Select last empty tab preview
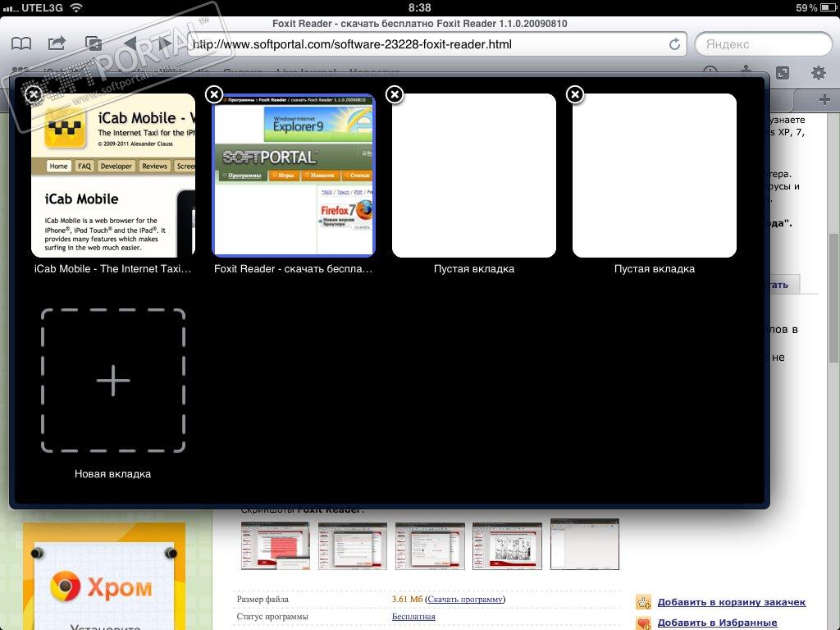 [655, 176]
